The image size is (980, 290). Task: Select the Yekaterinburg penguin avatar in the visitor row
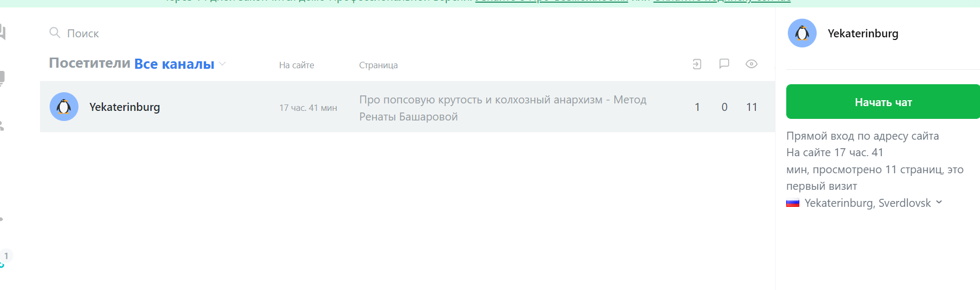[64, 107]
